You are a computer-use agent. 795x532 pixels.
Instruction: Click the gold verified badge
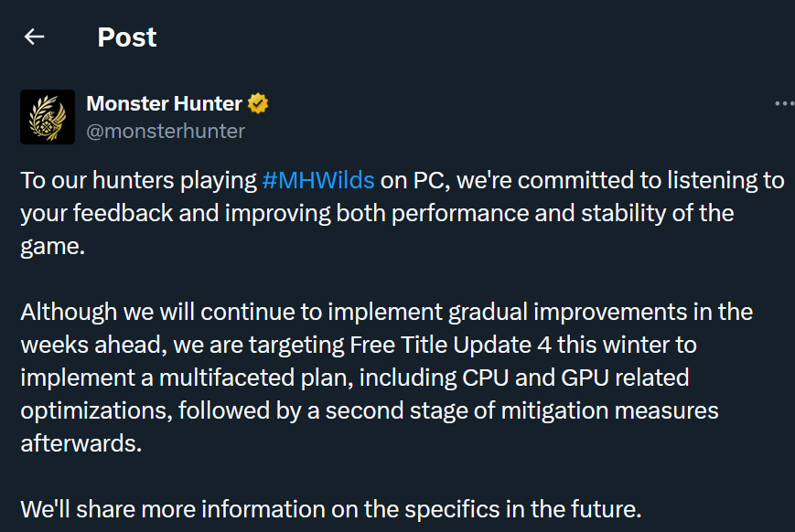(x=259, y=104)
